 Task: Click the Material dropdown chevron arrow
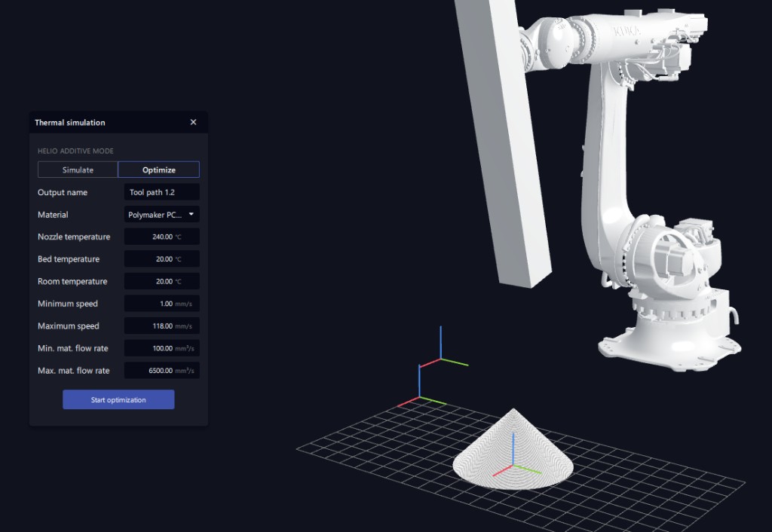(191, 214)
